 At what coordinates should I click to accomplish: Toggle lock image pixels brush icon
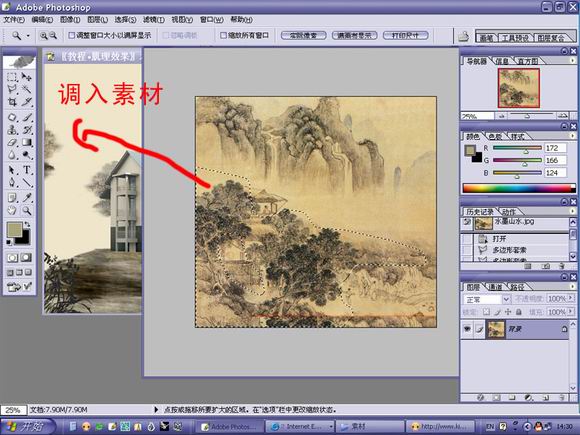(x=498, y=312)
